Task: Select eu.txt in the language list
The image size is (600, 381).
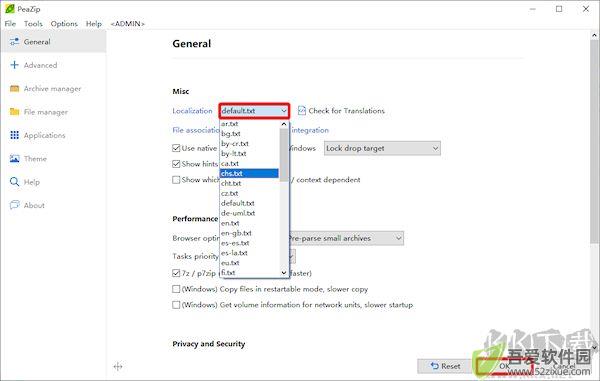Action: coord(249,263)
